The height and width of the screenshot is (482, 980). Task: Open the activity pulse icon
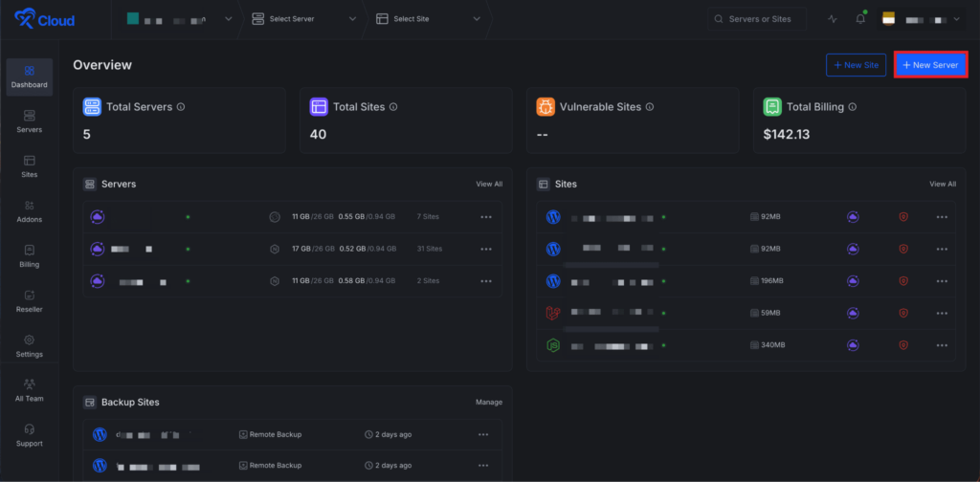(x=833, y=19)
